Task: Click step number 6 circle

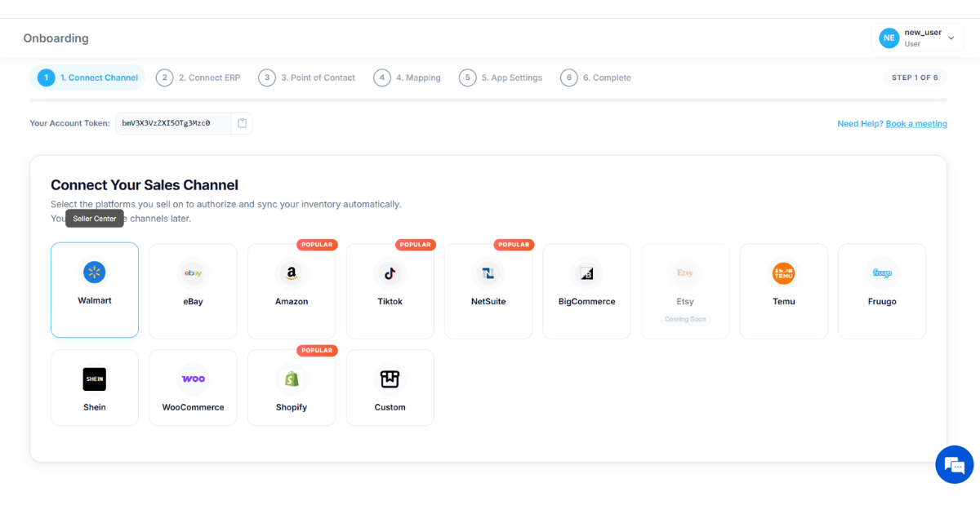Action: [x=568, y=78]
